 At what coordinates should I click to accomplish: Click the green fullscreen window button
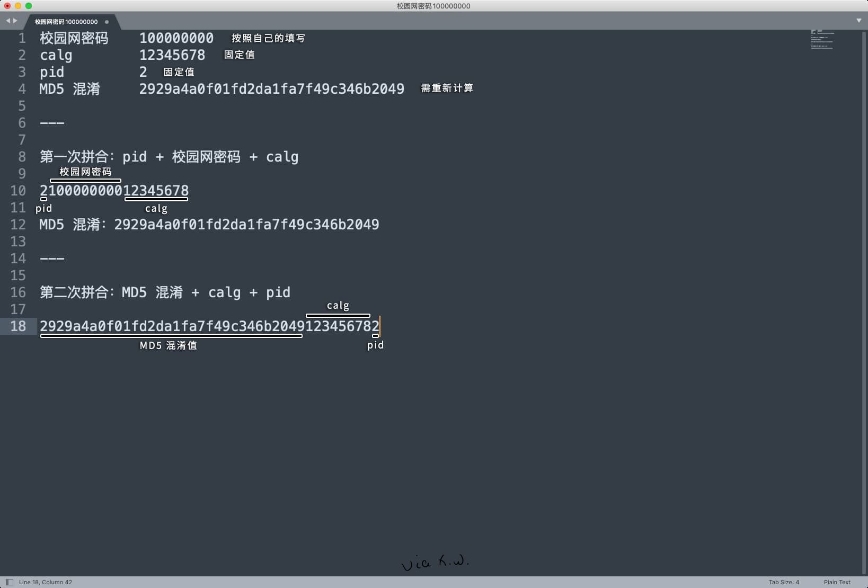click(x=29, y=6)
